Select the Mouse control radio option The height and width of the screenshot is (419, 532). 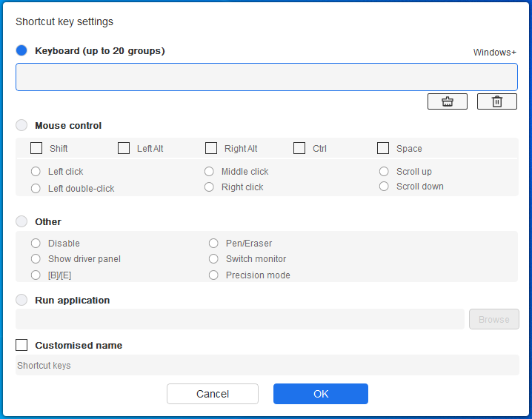point(21,126)
